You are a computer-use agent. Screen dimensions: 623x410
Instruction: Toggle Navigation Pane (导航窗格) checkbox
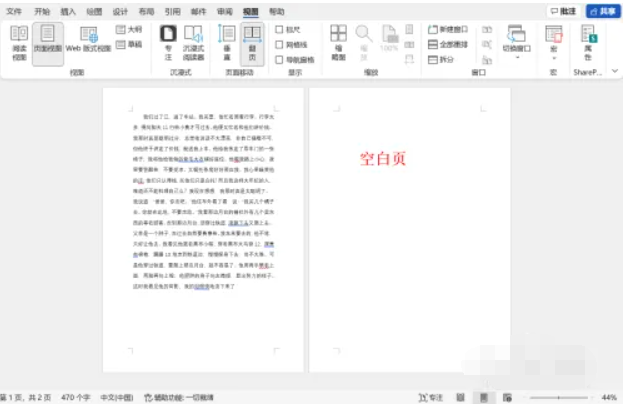tap(280, 60)
